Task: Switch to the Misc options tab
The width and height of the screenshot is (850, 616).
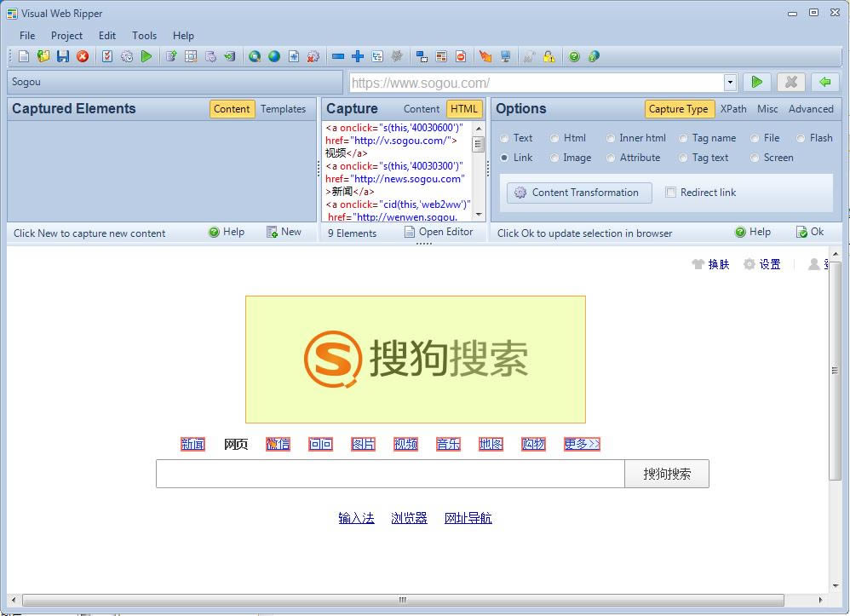Action: pyautogui.click(x=767, y=109)
